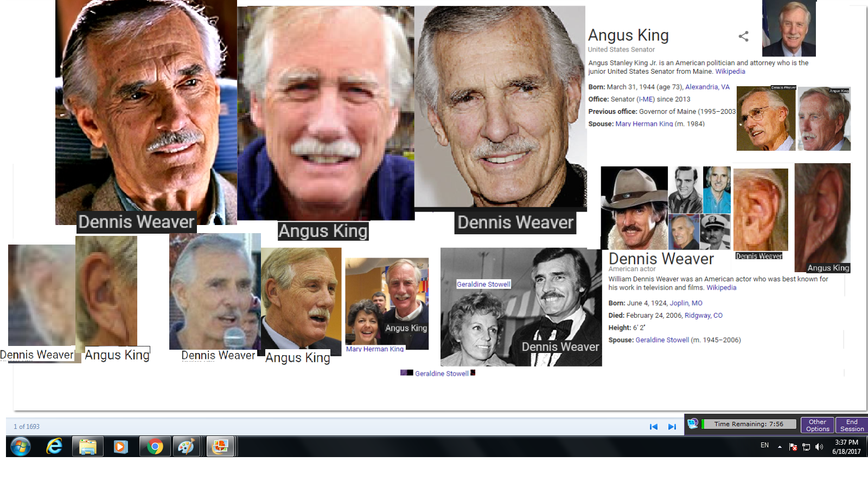
Task: Open the Action Center flag icon
Action: pyautogui.click(x=793, y=447)
